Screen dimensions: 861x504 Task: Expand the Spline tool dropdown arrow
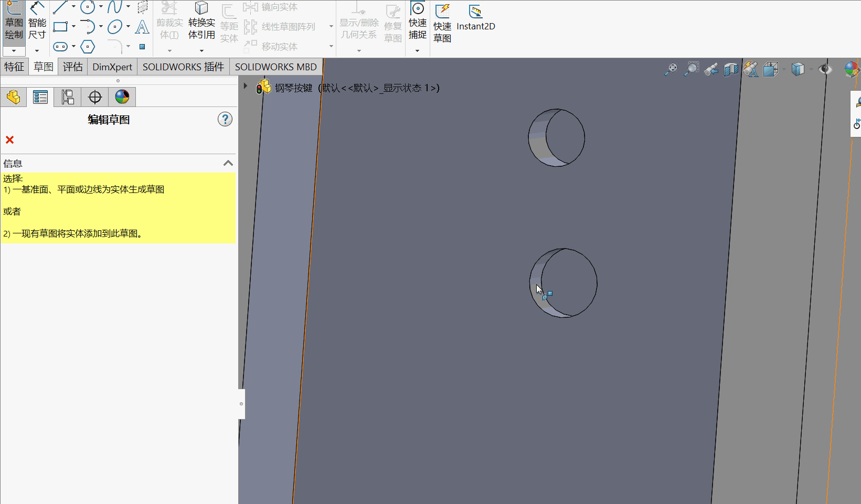(128, 7)
